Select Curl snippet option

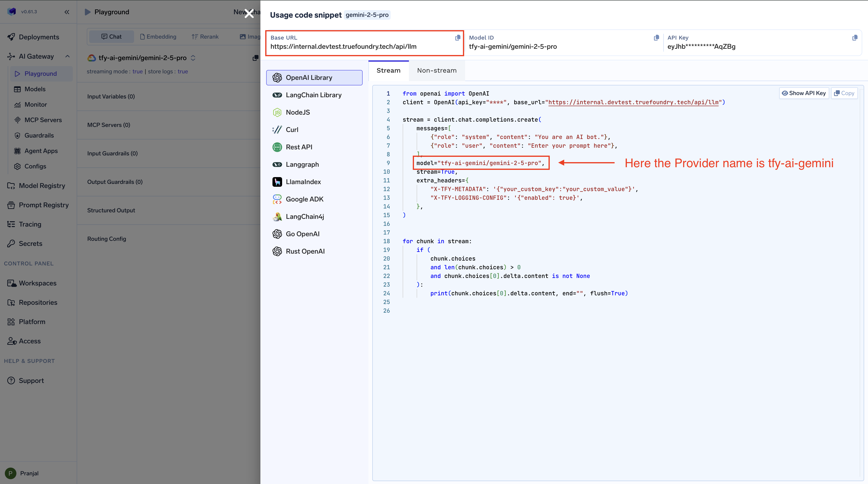tap(314, 130)
